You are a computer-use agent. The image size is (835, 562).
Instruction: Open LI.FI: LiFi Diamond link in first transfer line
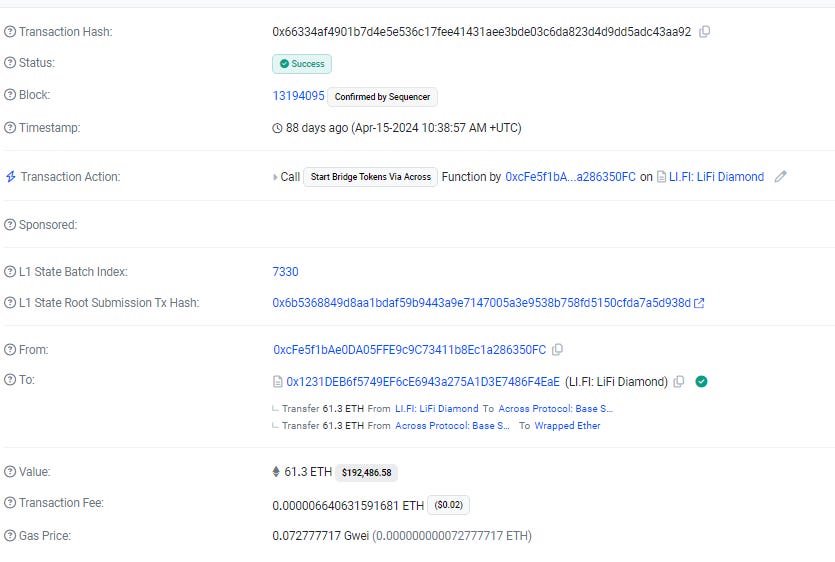point(437,409)
